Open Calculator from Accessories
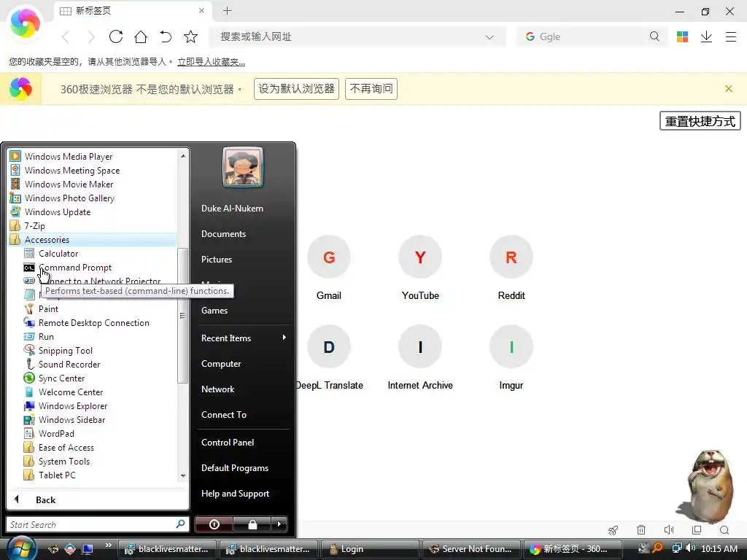 point(99,254)
